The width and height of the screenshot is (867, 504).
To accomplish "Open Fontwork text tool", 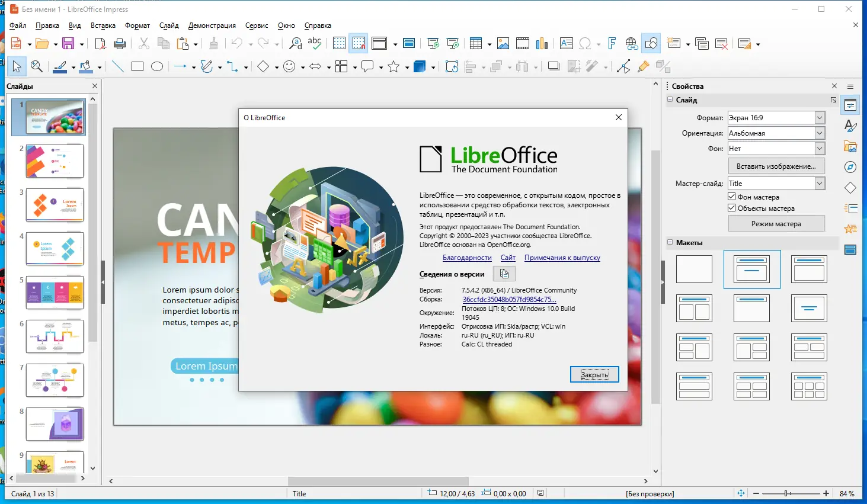I will 612,43.
